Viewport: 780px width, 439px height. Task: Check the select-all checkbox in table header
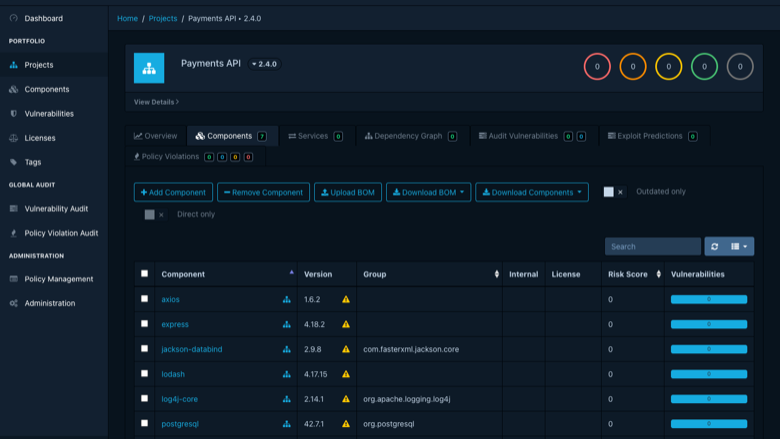pos(144,273)
